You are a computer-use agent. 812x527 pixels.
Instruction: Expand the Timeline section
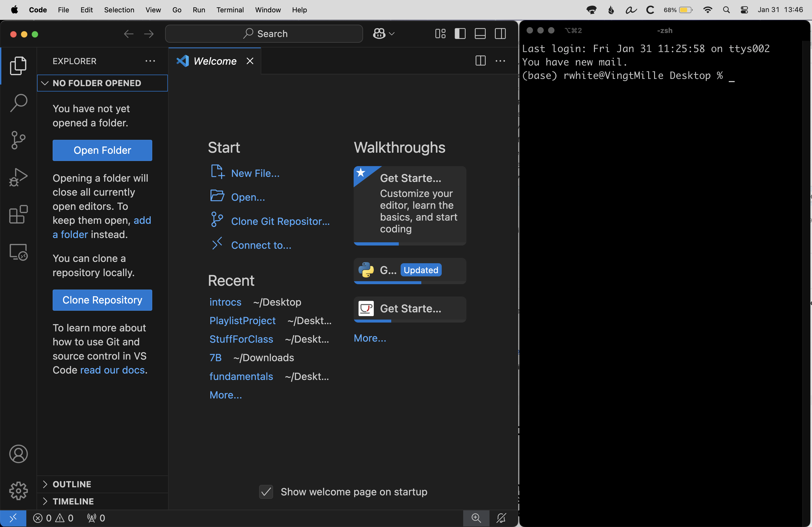click(102, 501)
